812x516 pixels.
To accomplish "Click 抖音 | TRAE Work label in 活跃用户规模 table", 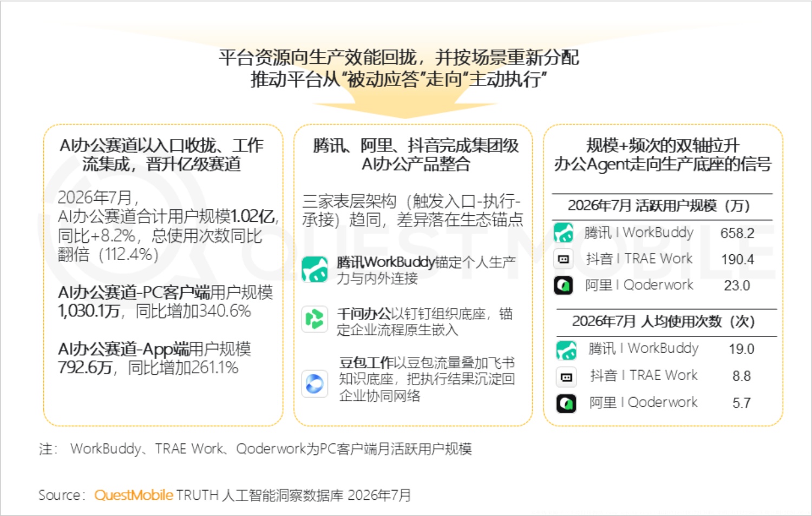I will click(639, 259).
